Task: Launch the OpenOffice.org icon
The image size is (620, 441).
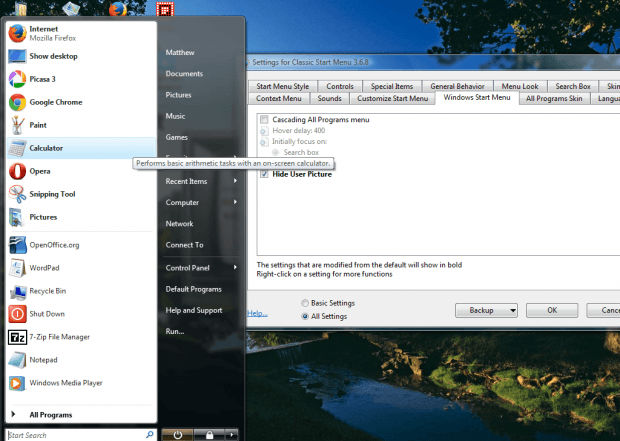Action: [x=17, y=245]
